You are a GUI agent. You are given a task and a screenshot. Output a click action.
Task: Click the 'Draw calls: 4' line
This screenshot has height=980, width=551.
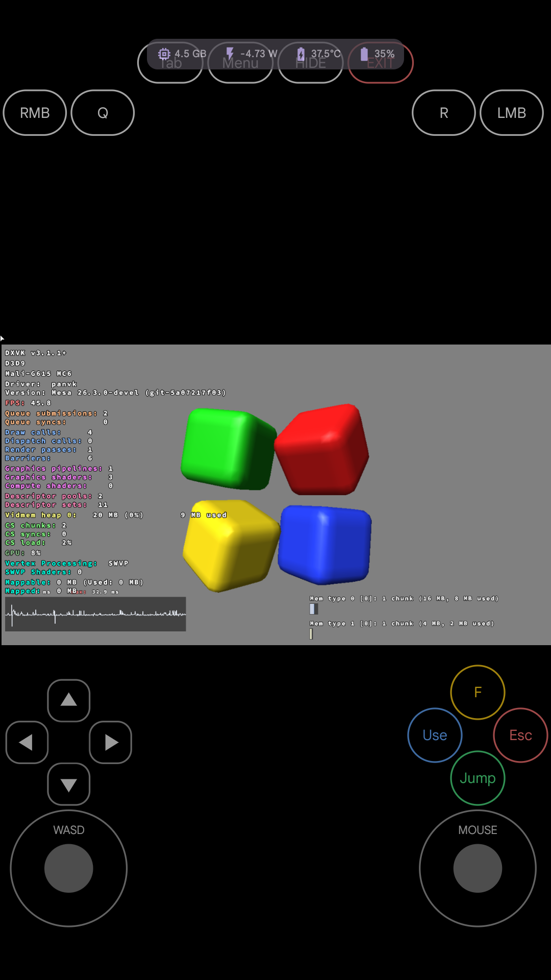48,432
